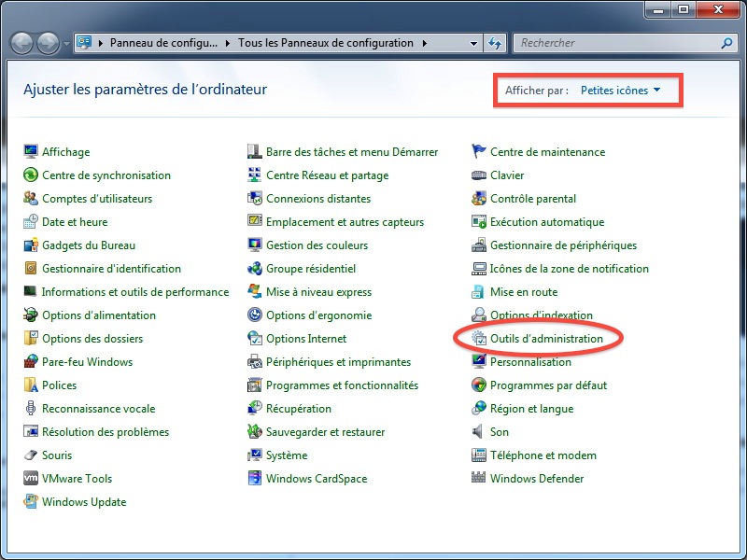Expand the address bar history dropdown arrow

[x=473, y=43]
